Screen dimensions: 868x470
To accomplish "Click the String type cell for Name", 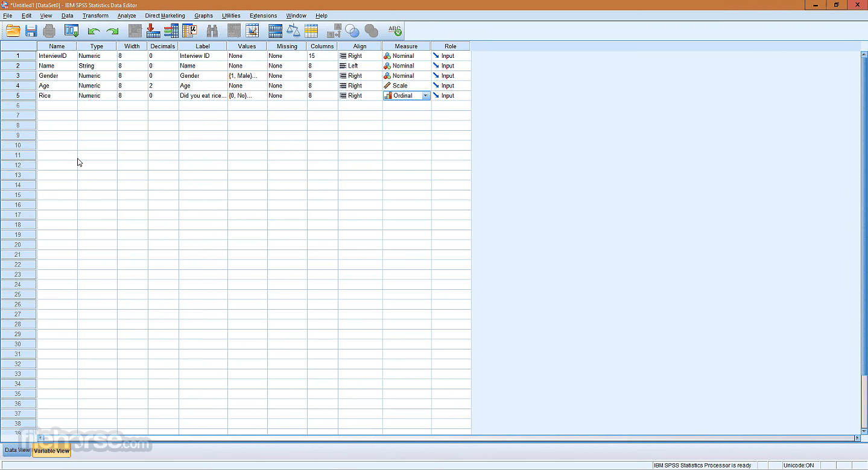I will coord(97,66).
